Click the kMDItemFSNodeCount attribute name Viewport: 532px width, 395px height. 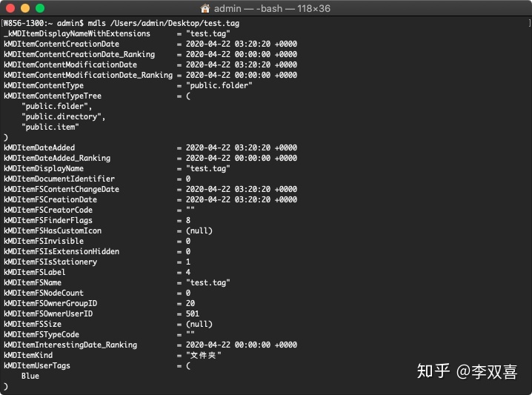[44, 293]
